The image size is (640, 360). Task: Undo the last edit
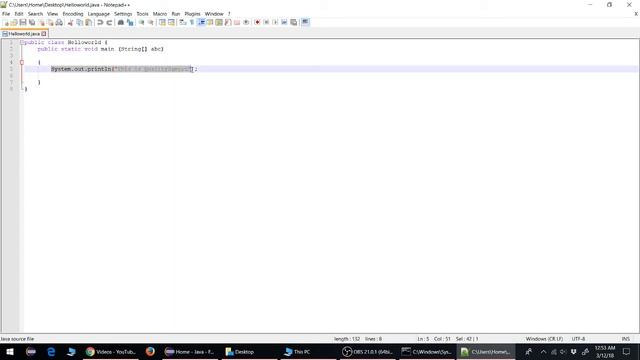(100, 22)
